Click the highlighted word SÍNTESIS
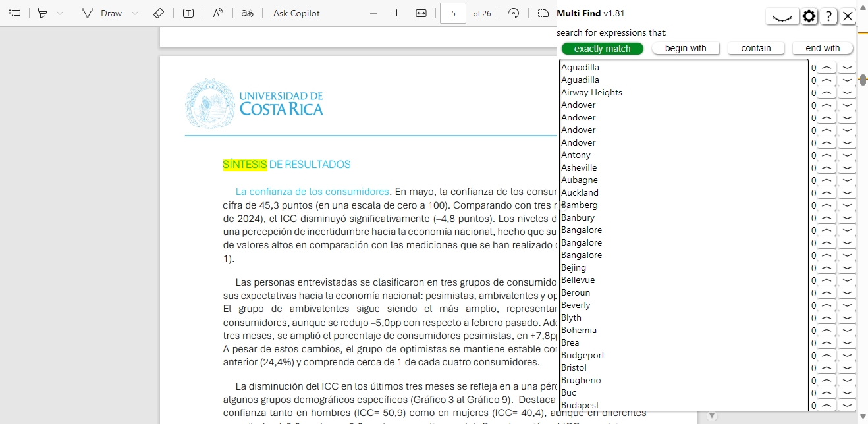Image resolution: width=868 pixels, height=424 pixels. pyautogui.click(x=245, y=165)
